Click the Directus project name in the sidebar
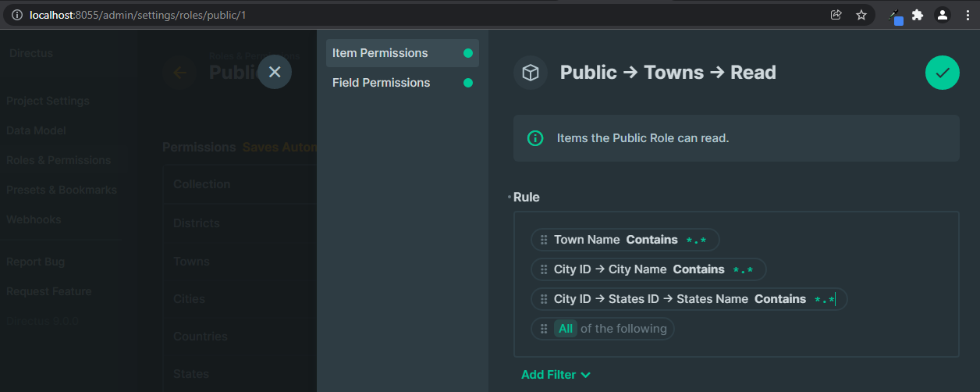Viewport: 980px width, 392px height. tap(31, 53)
